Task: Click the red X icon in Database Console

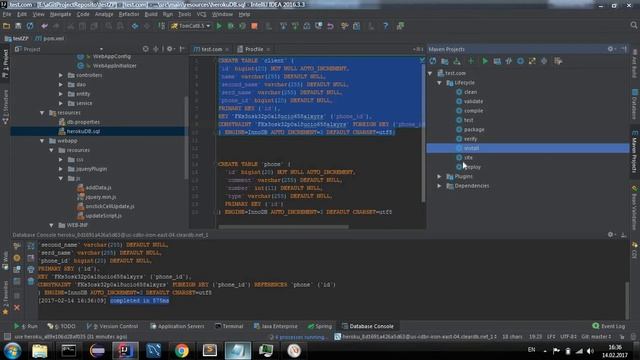Action: tap(17, 308)
